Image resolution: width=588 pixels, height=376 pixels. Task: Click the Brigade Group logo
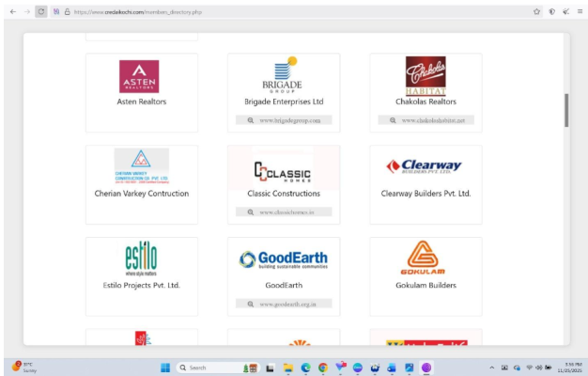click(283, 74)
